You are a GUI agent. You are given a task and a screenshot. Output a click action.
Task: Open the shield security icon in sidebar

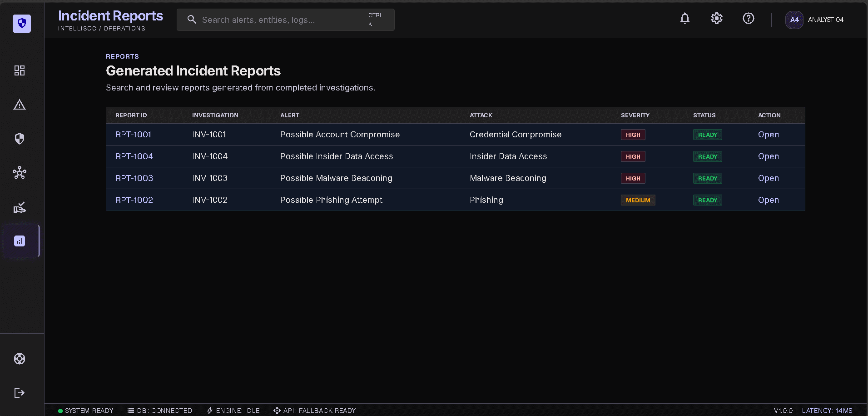[x=20, y=139]
